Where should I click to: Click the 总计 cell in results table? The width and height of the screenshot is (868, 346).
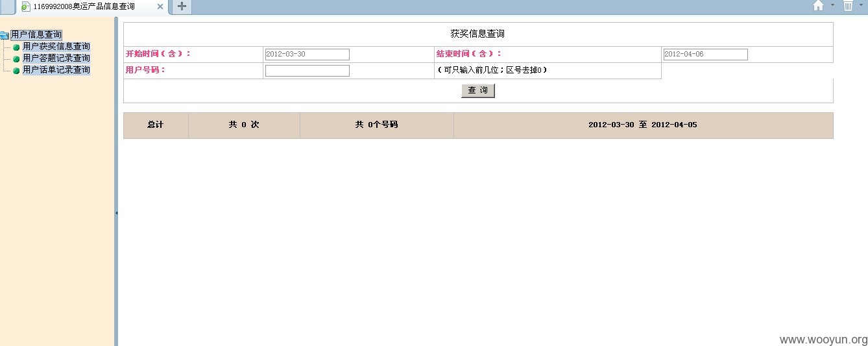(x=156, y=125)
